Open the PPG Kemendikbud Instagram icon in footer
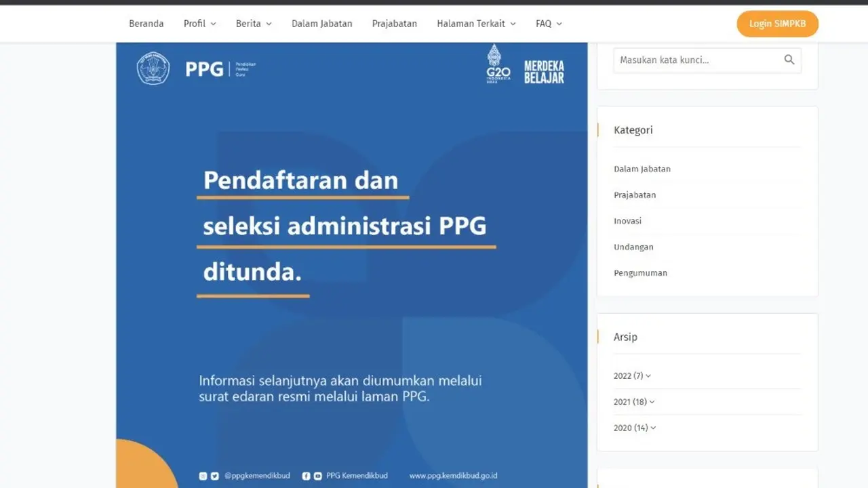 [203, 476]
